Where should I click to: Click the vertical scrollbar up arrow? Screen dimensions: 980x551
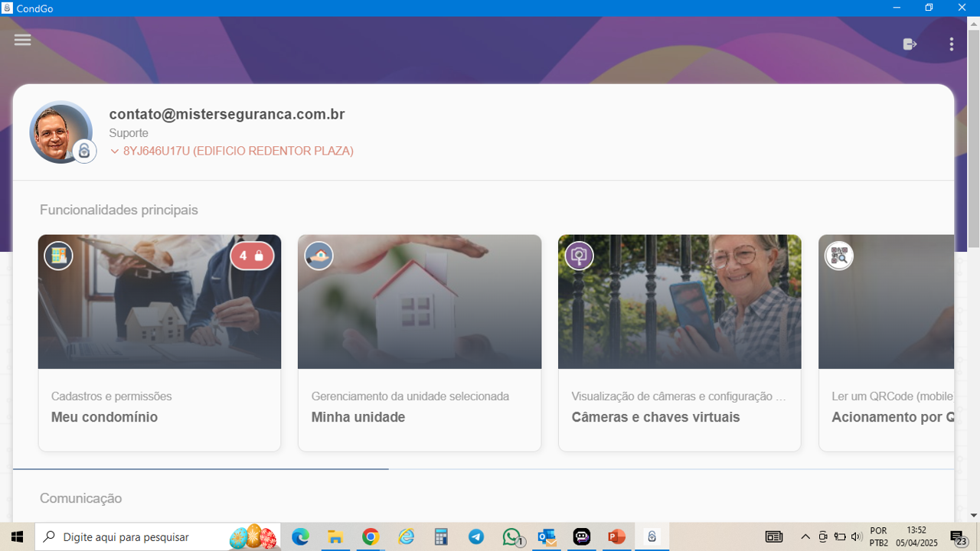click(x=974, y=23)
